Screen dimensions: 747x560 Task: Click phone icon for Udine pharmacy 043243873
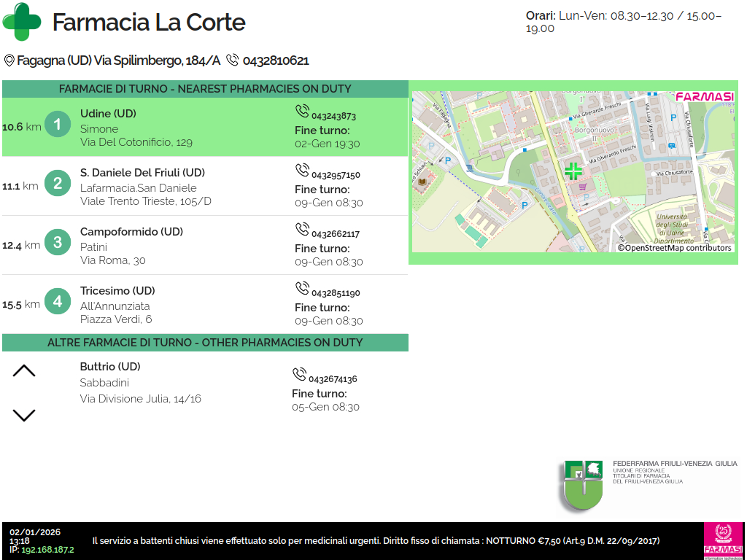(x=302, y=112)
